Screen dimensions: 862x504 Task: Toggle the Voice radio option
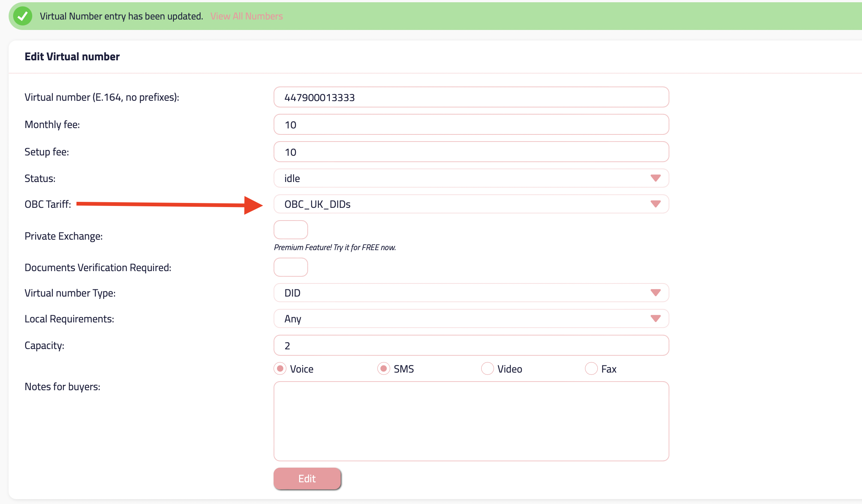280,369
